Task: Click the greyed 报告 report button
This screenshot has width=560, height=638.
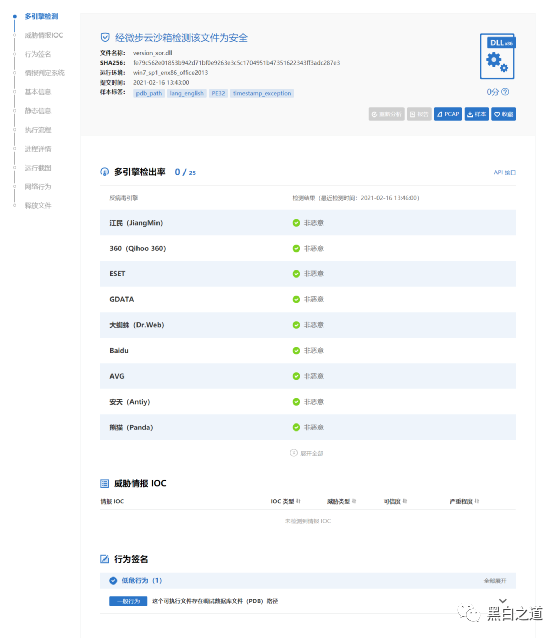Action: click(x=419, y=114)
